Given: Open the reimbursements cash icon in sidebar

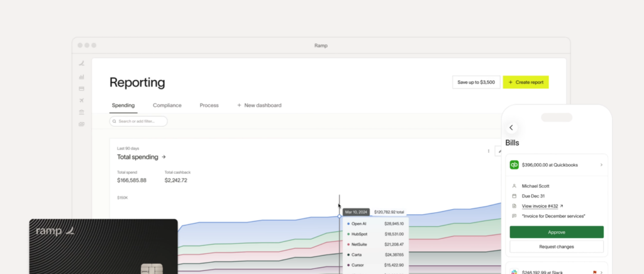Looking at the screenshot, I should tap(81, 124).
